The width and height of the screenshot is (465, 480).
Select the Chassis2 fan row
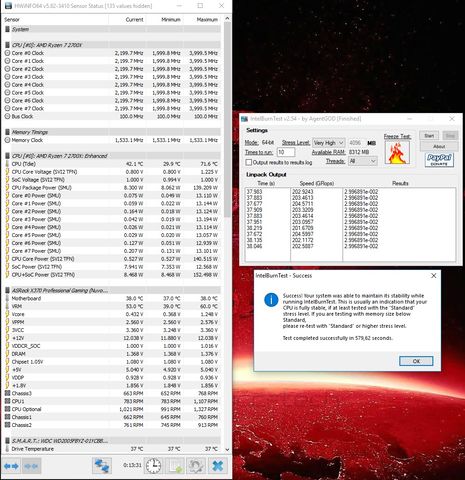[x=112, y=425]
